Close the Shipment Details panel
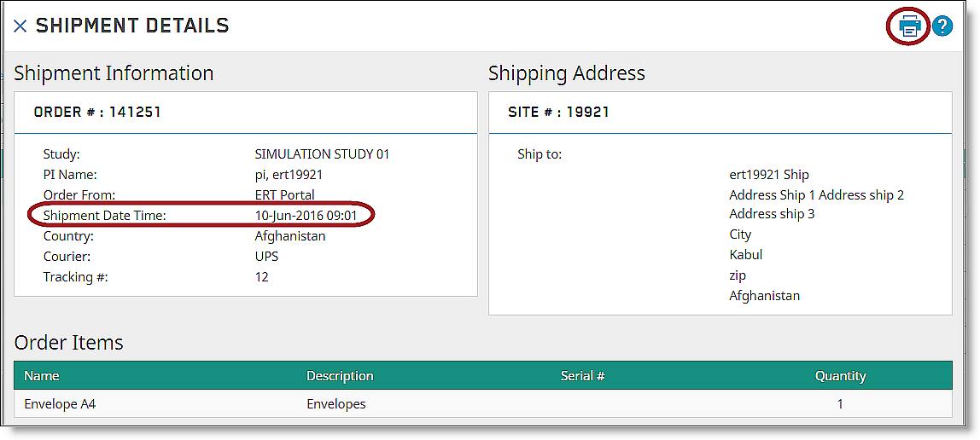The height and width of the screenshot is (440, 980). coord(20,26)
